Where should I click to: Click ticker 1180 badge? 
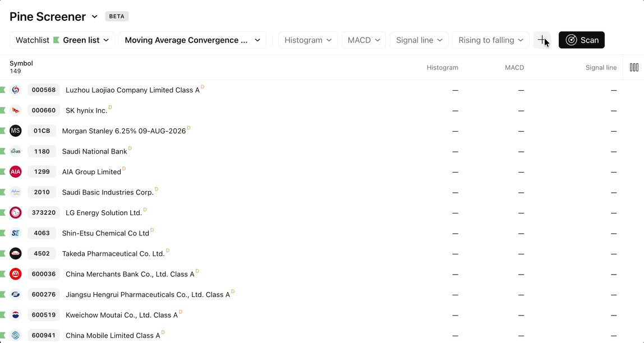(x=42, y=151)
